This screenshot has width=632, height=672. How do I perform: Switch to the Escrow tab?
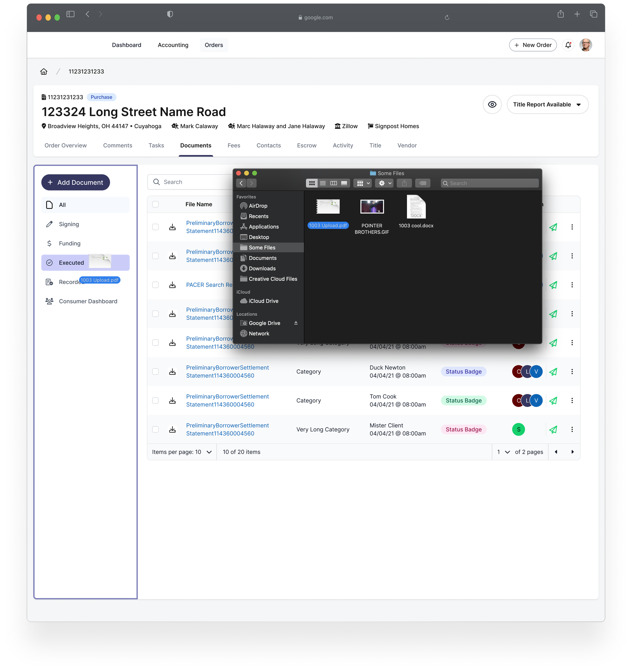coord(306,145)
